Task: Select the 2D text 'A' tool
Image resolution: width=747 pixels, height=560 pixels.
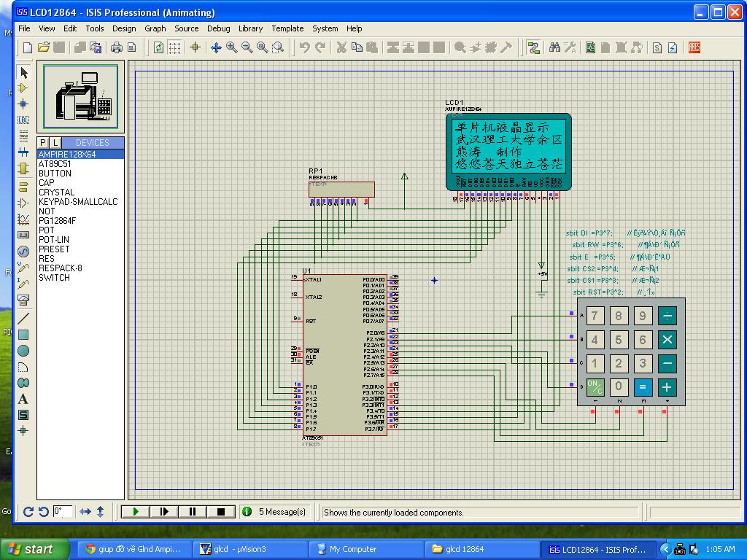Action: (23, 399)
